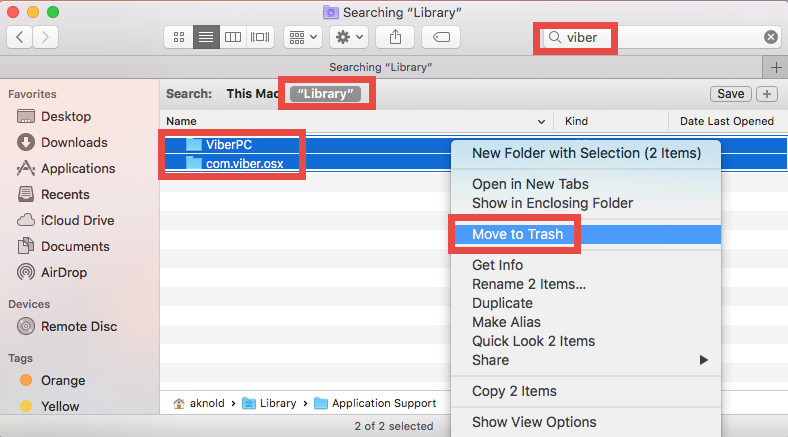Open Desktop in the sidebar
Screen dimensions: 788x437
pyautogui.click(x=66, y=117)
